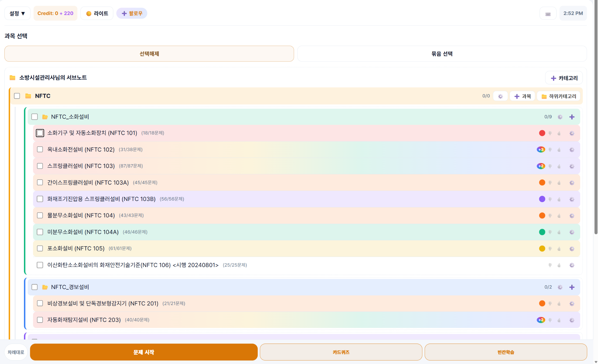The image size is (598, 364).
Task: Click the 라이트 theme button
Action: tap(97, 13)
